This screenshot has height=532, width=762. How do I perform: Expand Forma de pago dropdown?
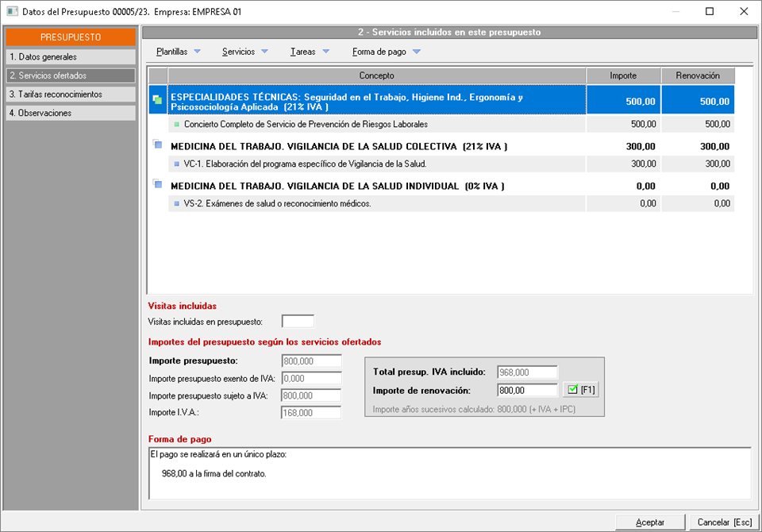coord(386,52)
